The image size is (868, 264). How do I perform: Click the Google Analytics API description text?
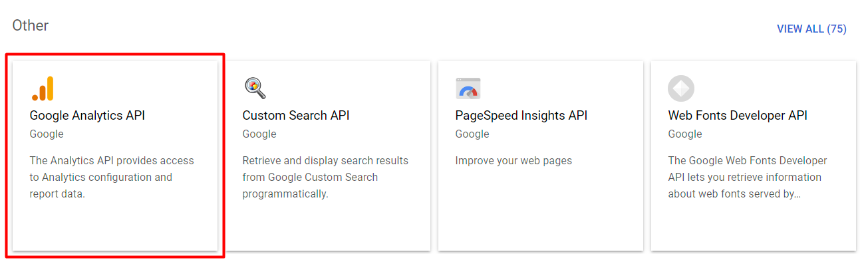(112, 178)
